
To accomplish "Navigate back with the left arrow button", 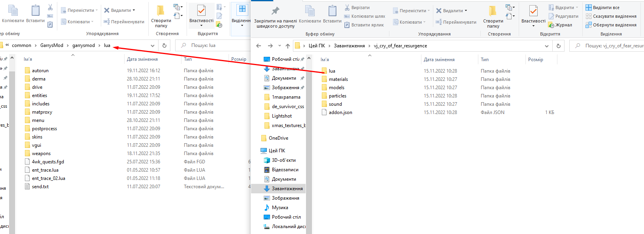I will (259, 46).
